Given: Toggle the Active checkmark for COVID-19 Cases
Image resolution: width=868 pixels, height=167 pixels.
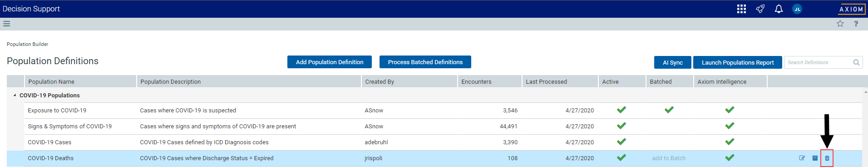Looking at the screenshot, I should coord(621,142).
